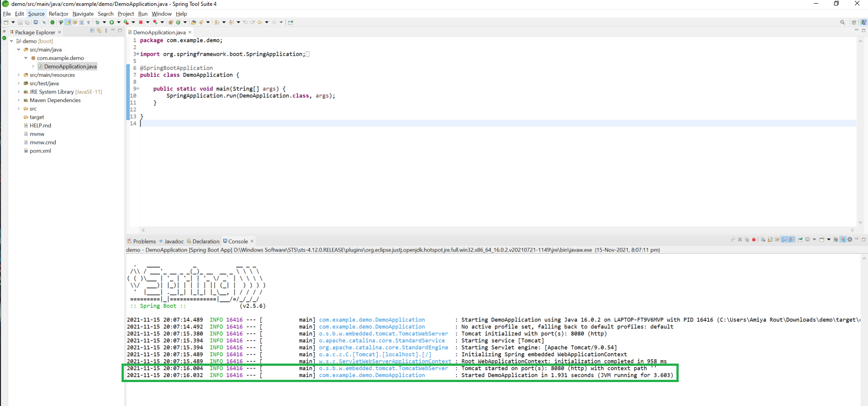Toggle Scroll Lock in the console
The width and height of the screenshot is (868, 406).
tap(770, 240)
